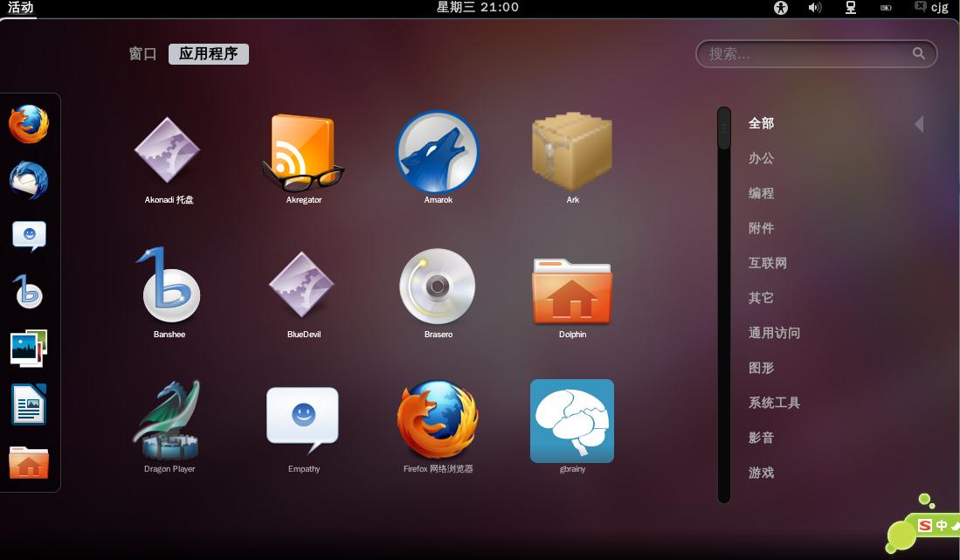Open Dragon Player

point(169,426)
